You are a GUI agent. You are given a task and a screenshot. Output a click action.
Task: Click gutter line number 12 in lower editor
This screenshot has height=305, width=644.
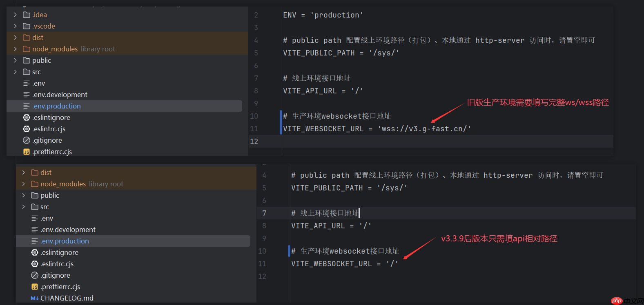262,276
